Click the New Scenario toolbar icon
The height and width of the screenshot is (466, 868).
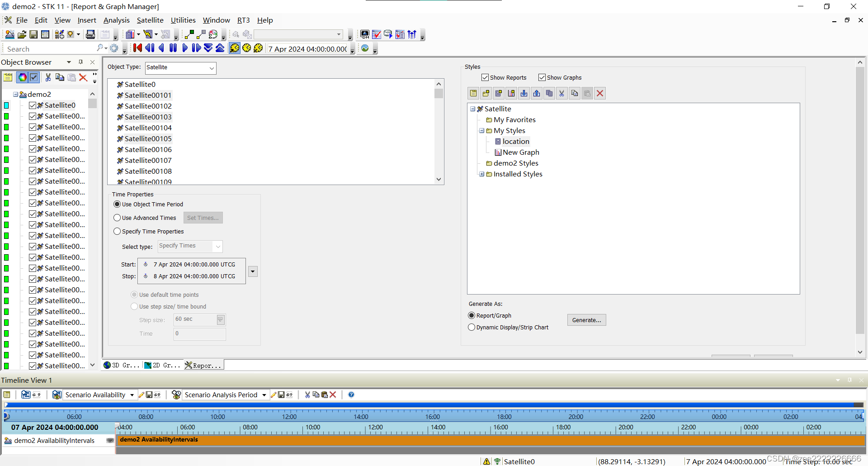coord(9,34)
